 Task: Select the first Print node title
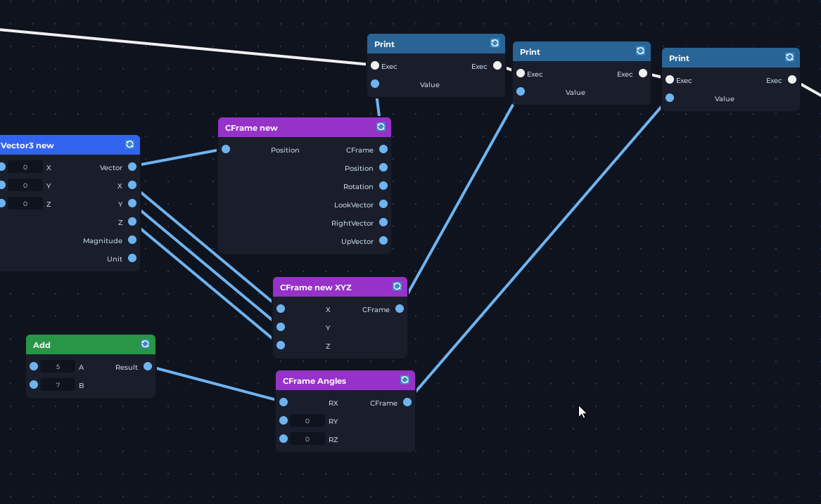[384, 44]
